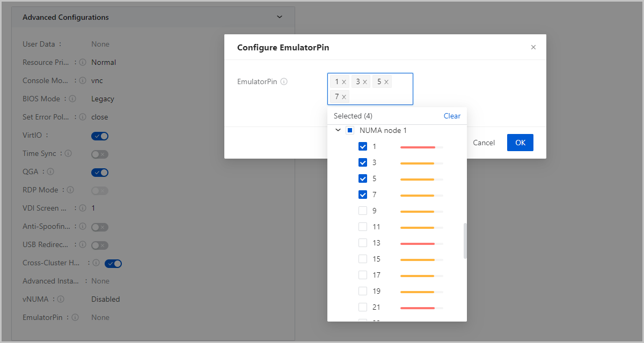Close the Configure EmulatorPin dialog
Screen dimensions: 644x343
point(533,47)
